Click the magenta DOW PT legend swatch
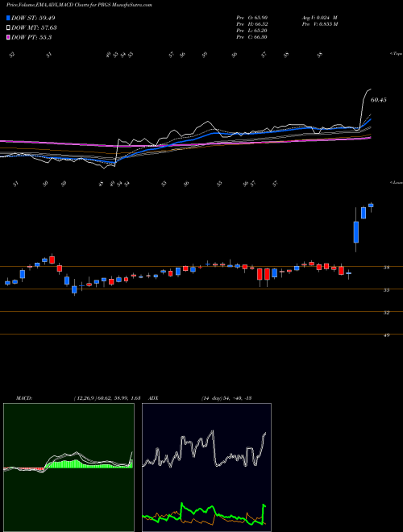 8,38
